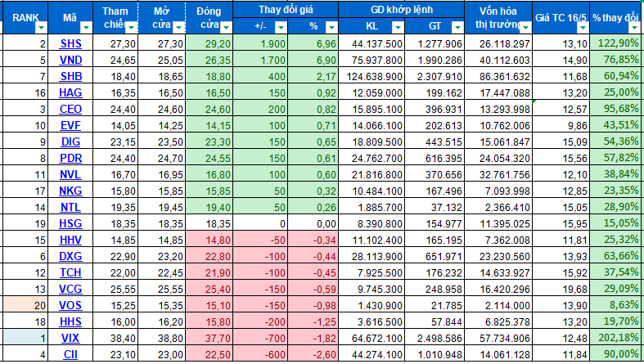Screen dimensions: 644x364
Task: Open the Giá TC 16/5 filter dropdown
Action: pos(583,28)
